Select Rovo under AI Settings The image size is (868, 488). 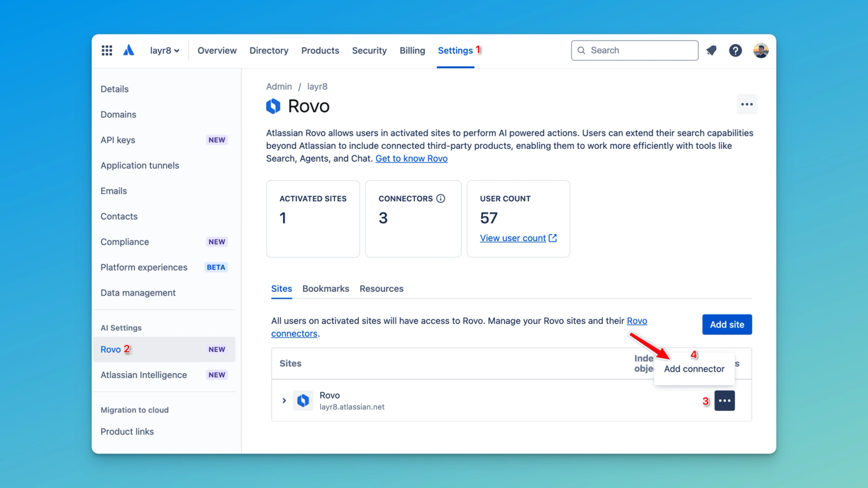(164, 350)
